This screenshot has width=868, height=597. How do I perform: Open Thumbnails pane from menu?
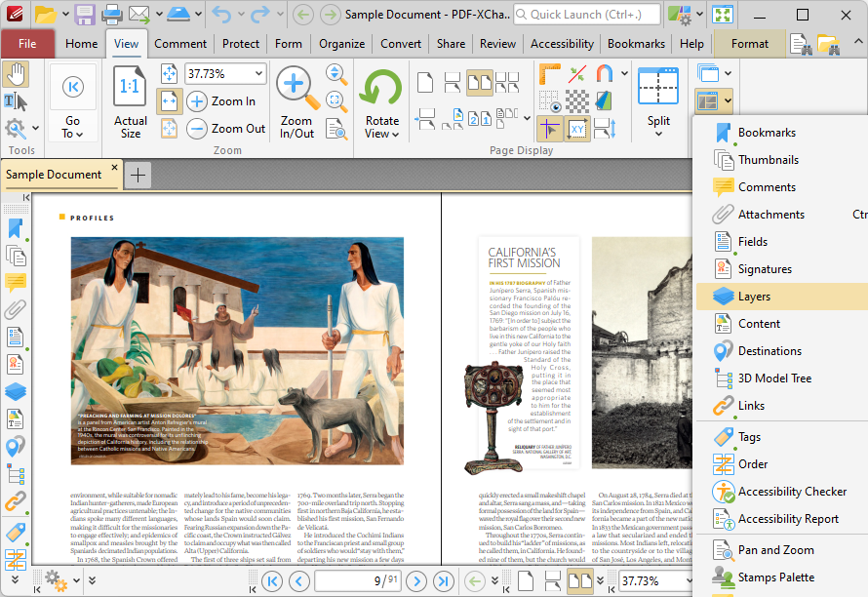click(x=781, y=160)
